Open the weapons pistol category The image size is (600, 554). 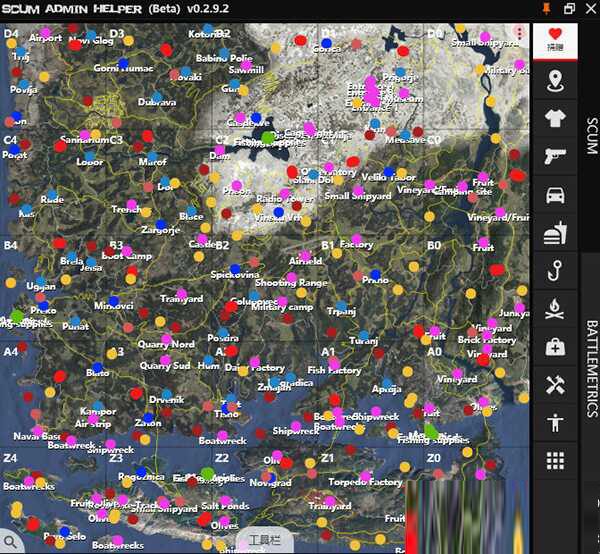(554, 157)
